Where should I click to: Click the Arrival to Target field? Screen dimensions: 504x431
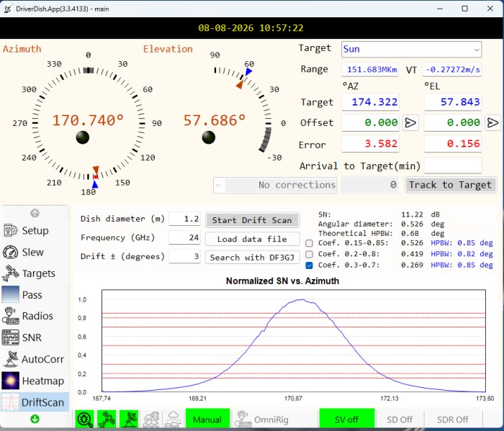point(453,165)
